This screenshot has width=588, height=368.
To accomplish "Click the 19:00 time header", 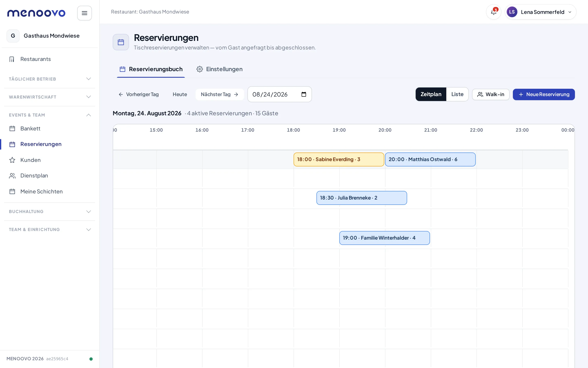I will [339, 130].
